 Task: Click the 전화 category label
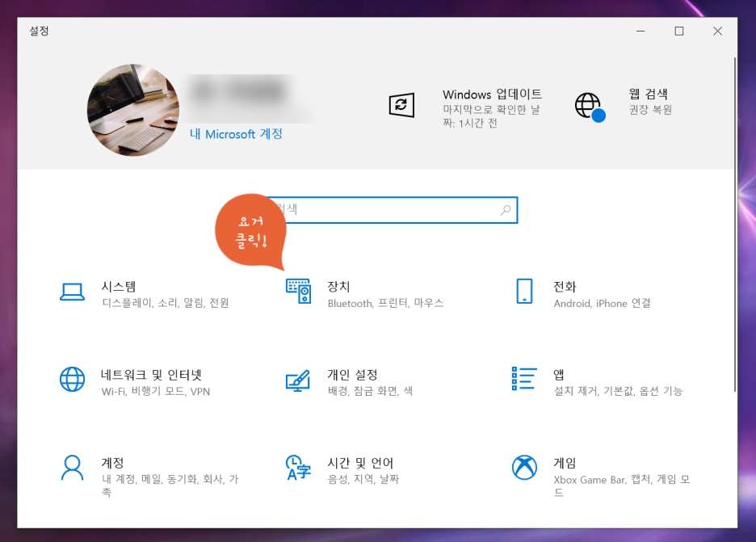(565, 287)
